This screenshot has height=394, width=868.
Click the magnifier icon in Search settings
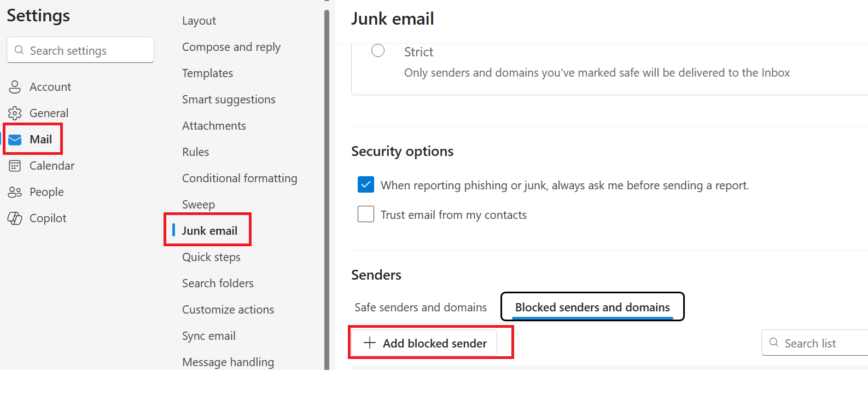click(x=19, y=50)
